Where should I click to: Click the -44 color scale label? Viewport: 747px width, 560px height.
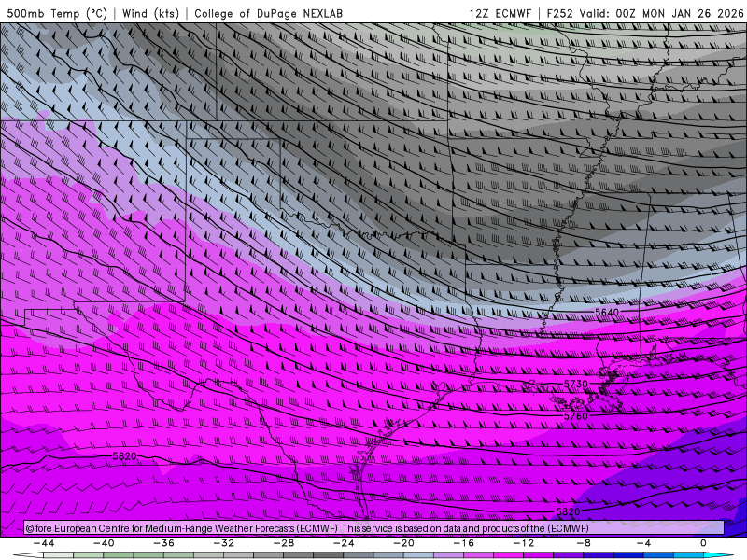pos(44,543)
